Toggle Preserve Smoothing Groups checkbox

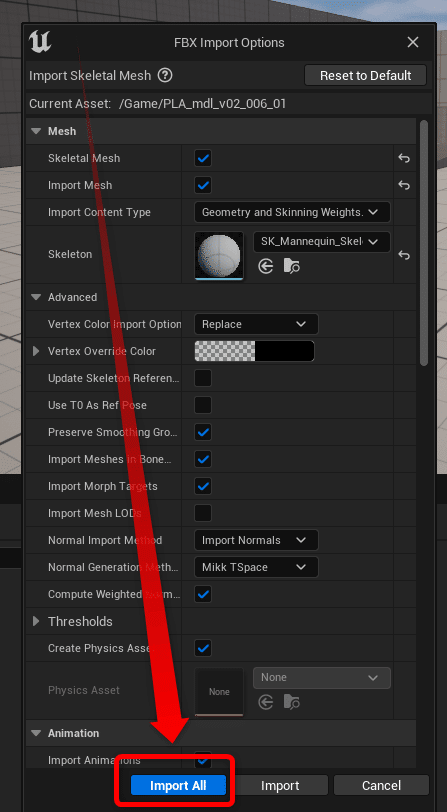pyautogui.click(x=203, y=432)
